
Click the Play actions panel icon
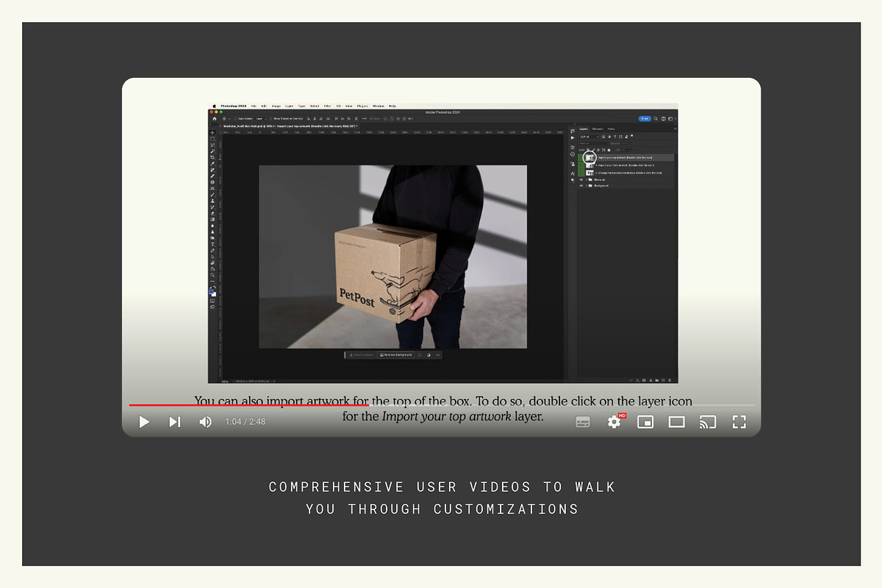coord(573,137)
